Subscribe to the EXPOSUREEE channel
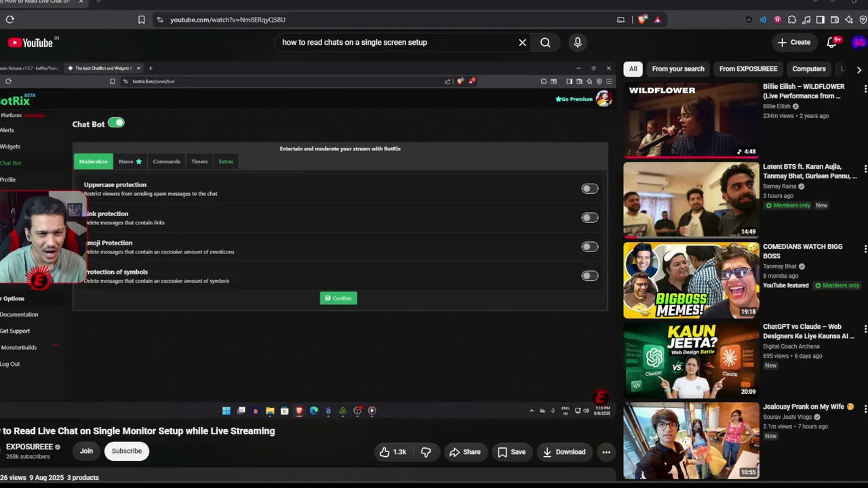This screenshot has height=488, width=868. 127,451
